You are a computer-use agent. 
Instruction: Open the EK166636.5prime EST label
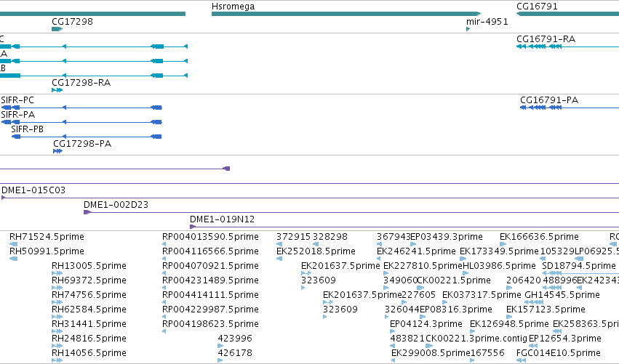coord(539,237)
